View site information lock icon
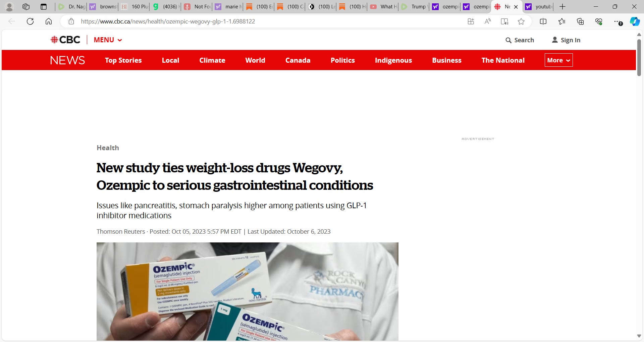This screenshot has height=342, width=644. [71, 21]
